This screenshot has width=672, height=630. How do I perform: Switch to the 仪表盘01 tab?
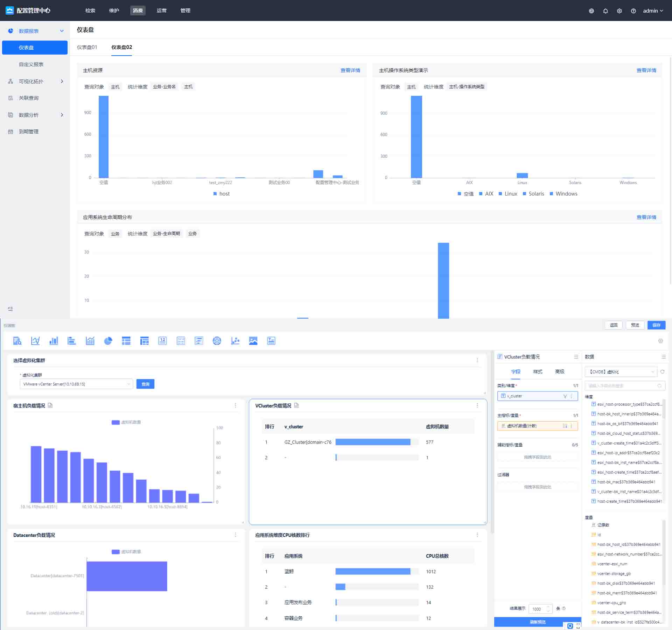[x=87, y=47]
